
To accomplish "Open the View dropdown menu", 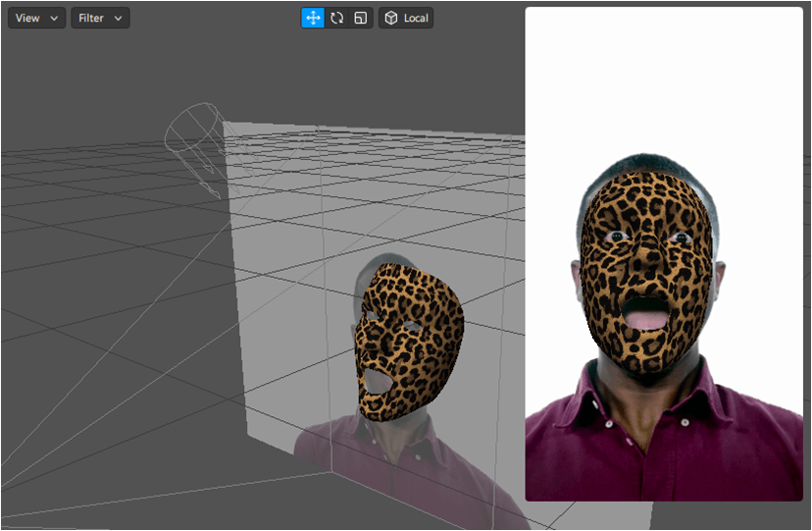I will (x=36, y=18).
